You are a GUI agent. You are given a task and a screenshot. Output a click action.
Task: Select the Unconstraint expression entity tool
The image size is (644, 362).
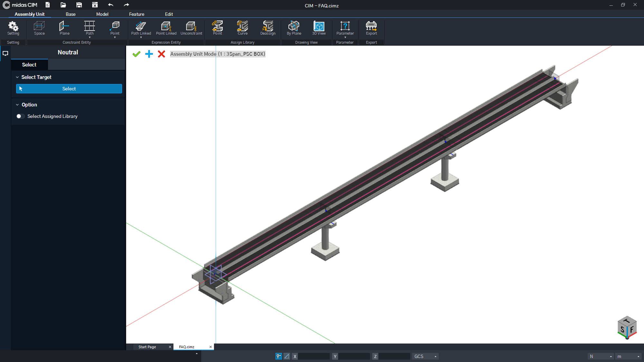point(191,28)
